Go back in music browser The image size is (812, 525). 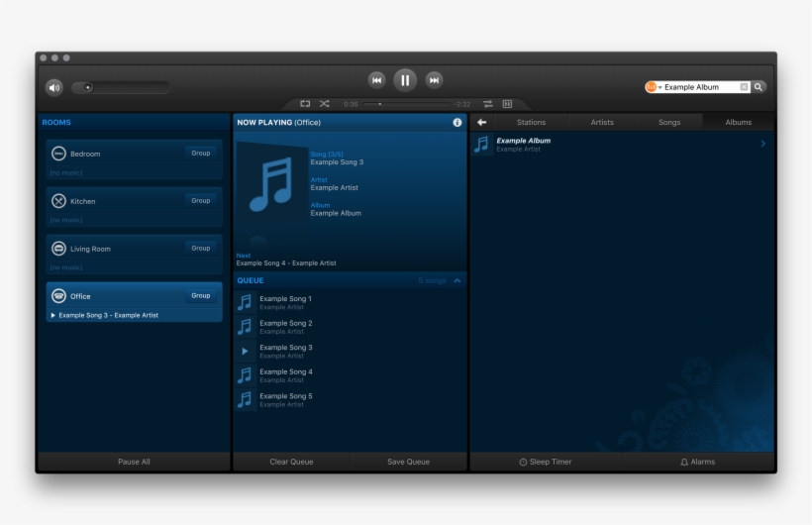[x=481, y=122]
